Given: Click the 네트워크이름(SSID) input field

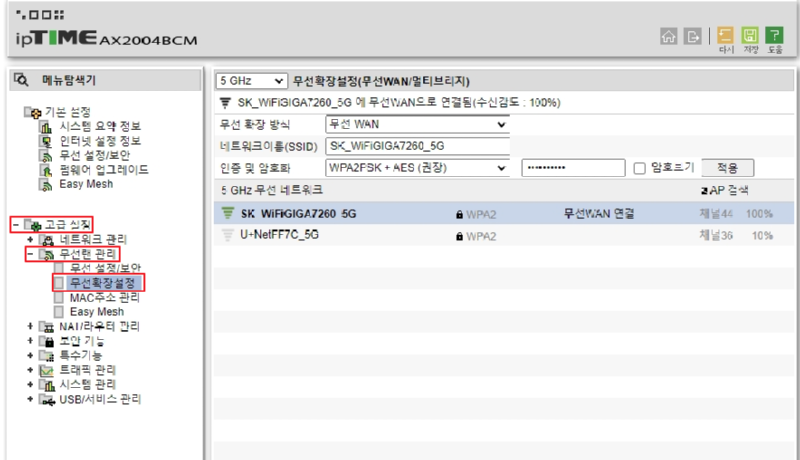Looking at the screenshot, I should point(417,146).
